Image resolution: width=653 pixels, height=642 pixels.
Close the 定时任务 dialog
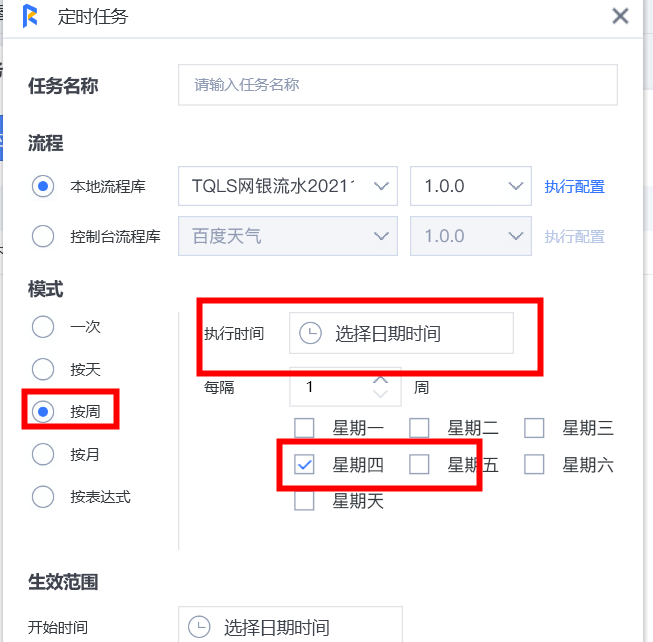(x=620, y=16)
